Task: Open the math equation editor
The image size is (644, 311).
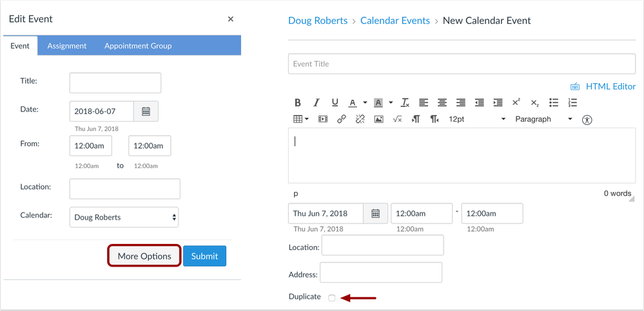Action: point(397,119)
